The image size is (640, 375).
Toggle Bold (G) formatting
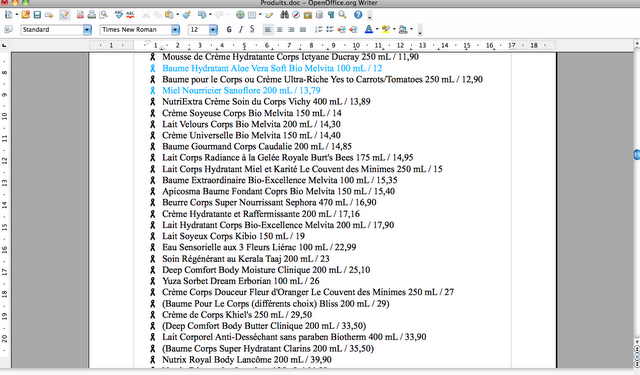click(229, 29)
